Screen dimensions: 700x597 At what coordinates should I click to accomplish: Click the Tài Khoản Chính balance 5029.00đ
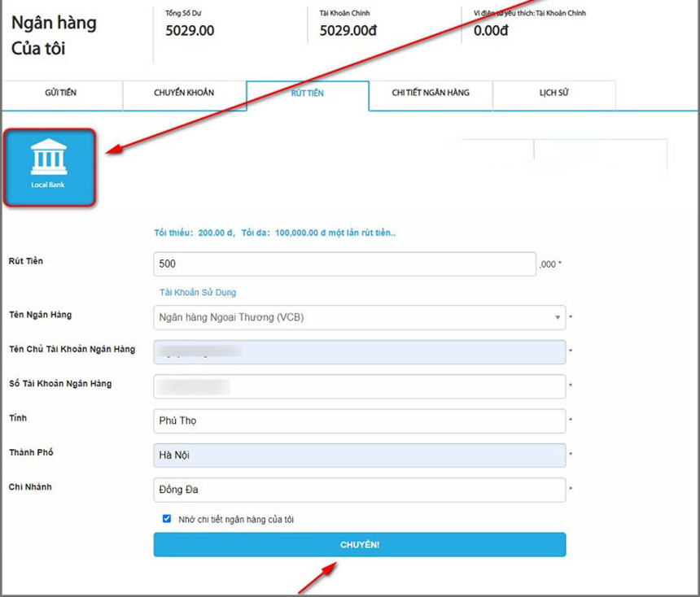click(x=347, y=31)
